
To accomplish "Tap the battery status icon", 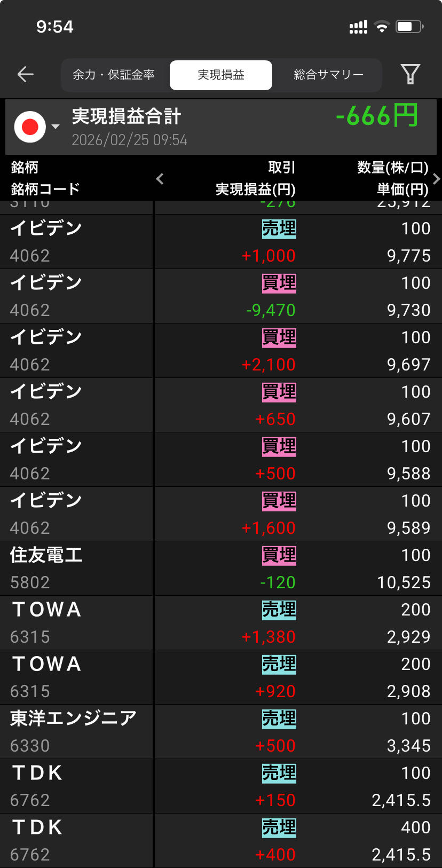I will (409, 27).
